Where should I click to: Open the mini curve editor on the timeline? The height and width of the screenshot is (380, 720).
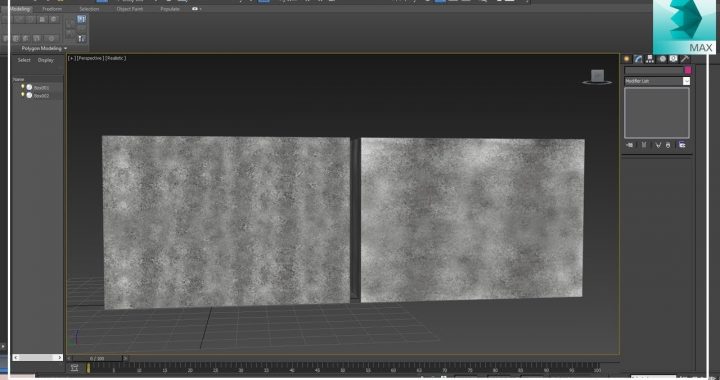coord(74,368)
